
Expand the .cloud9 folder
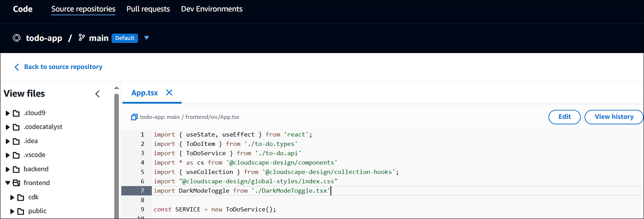coord(7,113)
